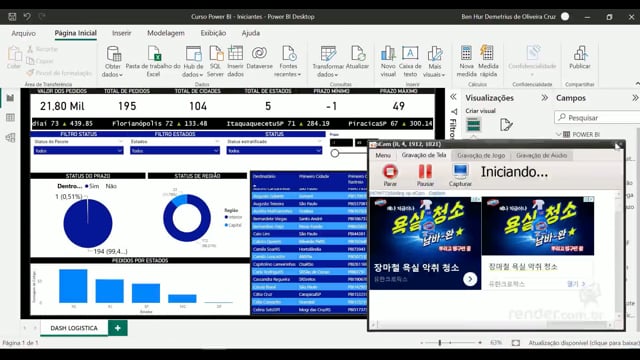This screenshot has height=360, width=640.
Task: Switch to the Gravação de Jogo tab
Action: 481,156
